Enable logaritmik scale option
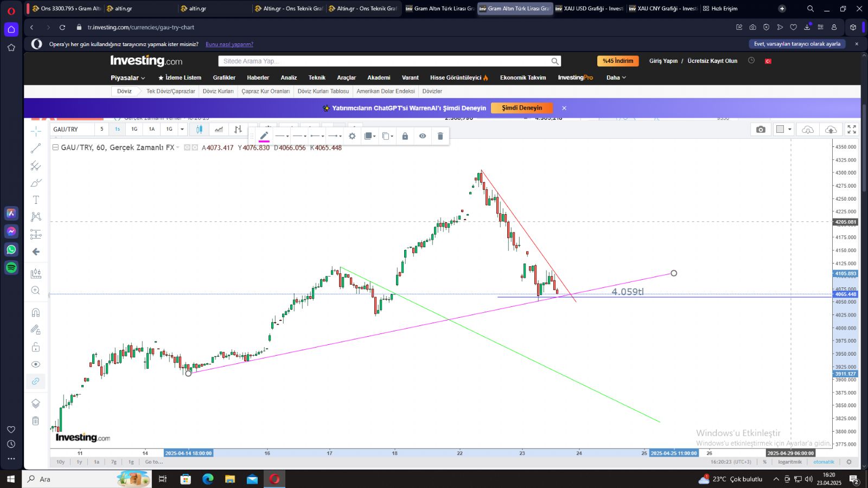This screenshot has width=868, height=488. 789,462
